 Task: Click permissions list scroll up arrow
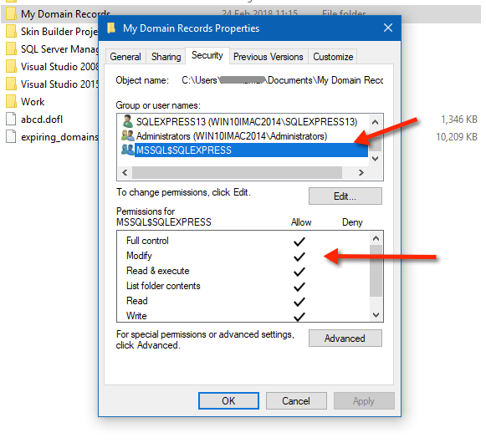(x=376, y=238)
